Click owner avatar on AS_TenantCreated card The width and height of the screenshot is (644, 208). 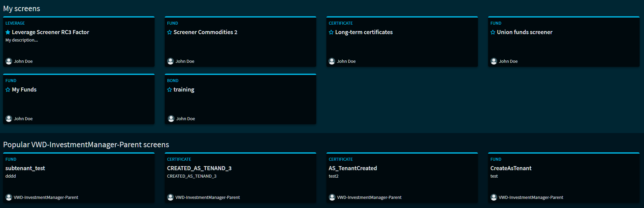pyautogui.click(x=332, y=197)
